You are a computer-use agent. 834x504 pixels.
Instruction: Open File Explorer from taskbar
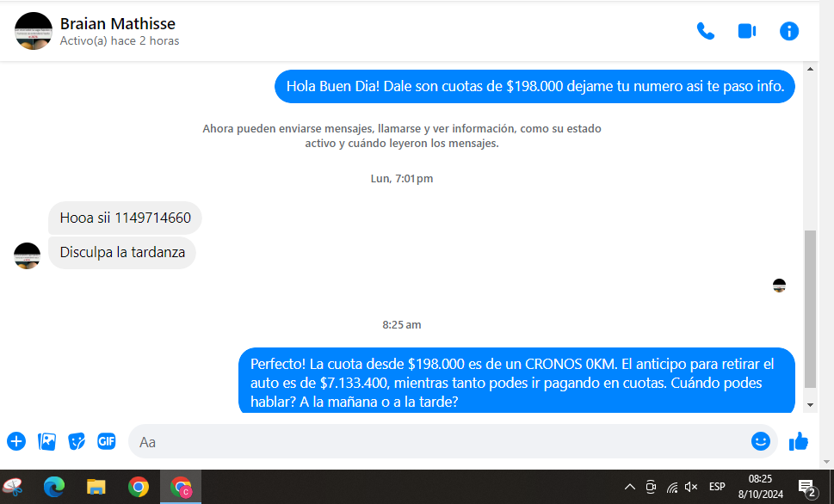(96, 487)
